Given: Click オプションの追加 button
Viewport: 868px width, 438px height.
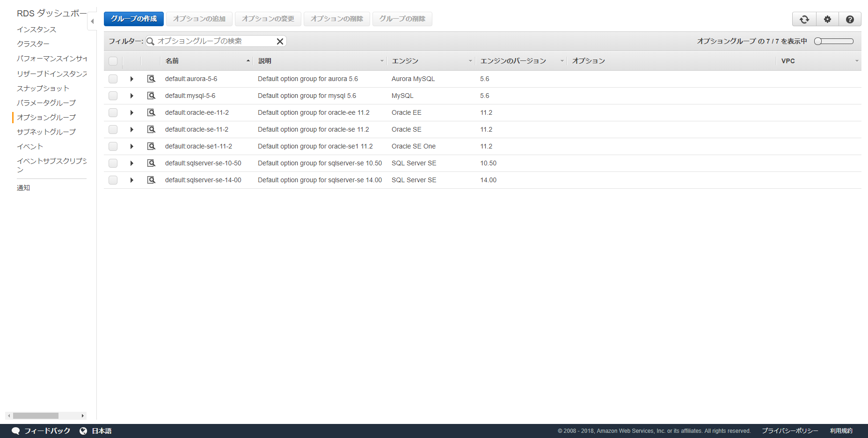Looking at the screenshot, I should coord(199,19).
